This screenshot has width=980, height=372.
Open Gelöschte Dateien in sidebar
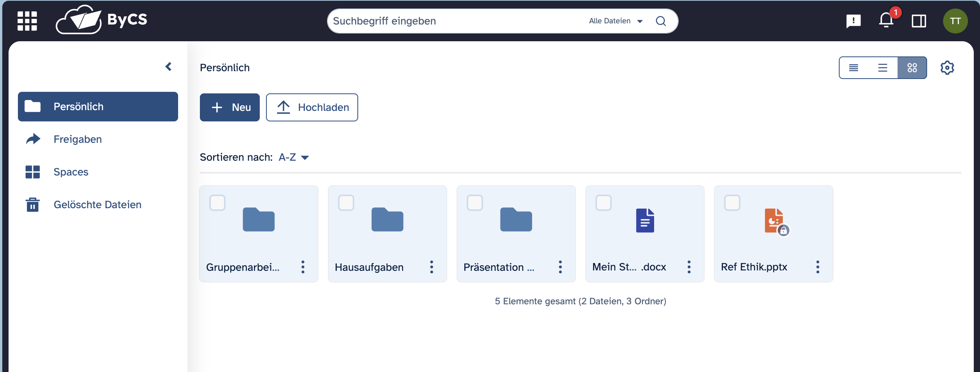(97, 205)
